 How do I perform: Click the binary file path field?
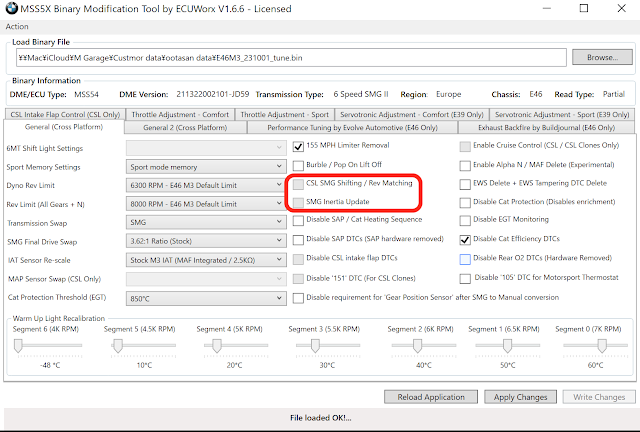(x=291, y=58)
